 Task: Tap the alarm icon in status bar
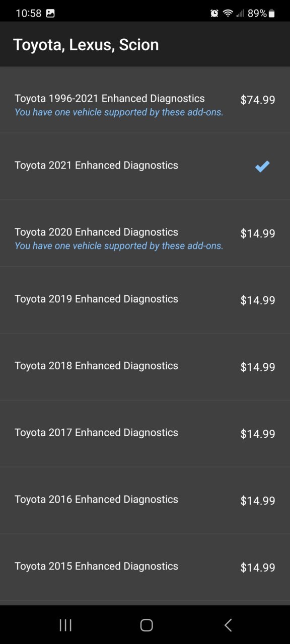tap(214, 14)
